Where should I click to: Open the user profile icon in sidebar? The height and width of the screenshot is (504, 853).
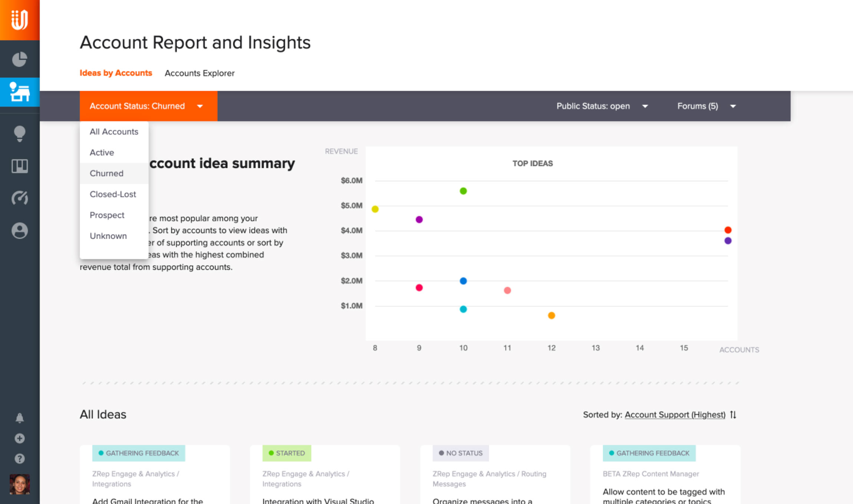(x=20, y=231)
